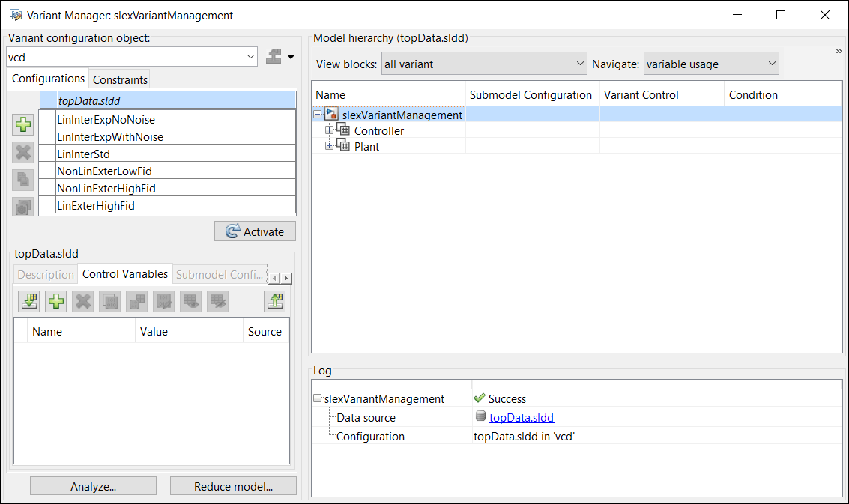Click the slexVariantManagement model icon in hierarchy
Image resolution: width=849 pixels, height=504 pixels.
tap(331, 115)
